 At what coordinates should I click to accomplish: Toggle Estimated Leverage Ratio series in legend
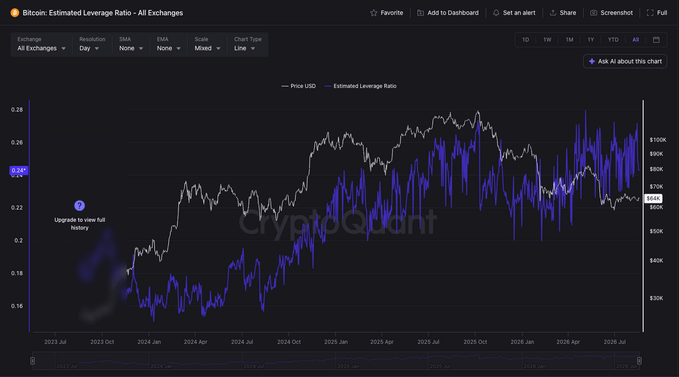(360, 86)
